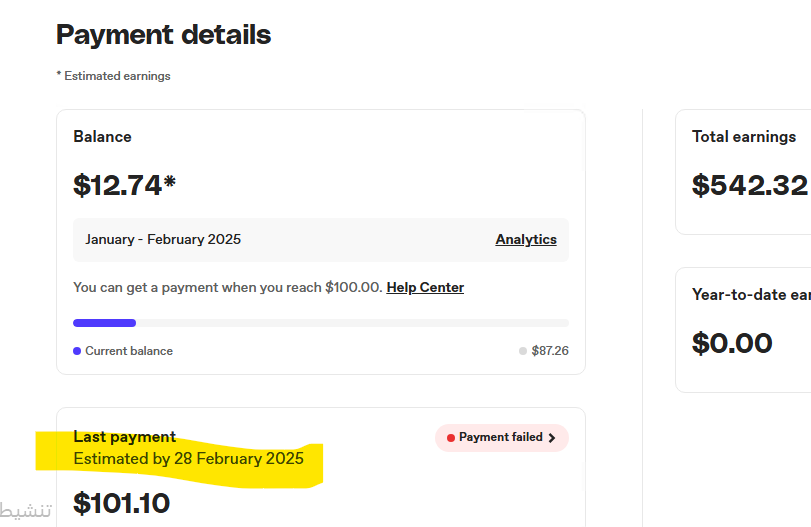Click the Payment failed status badge

[x=502, y=438]
